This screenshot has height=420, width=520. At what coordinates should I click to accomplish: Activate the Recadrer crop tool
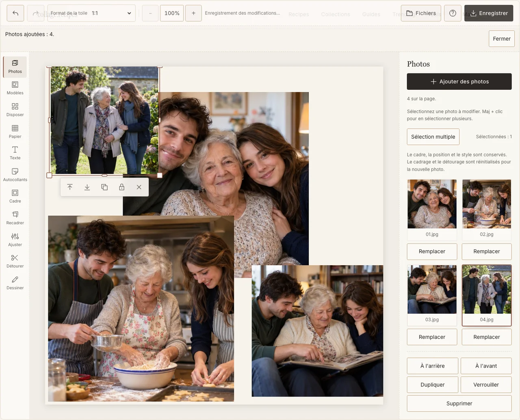point(15,218)
